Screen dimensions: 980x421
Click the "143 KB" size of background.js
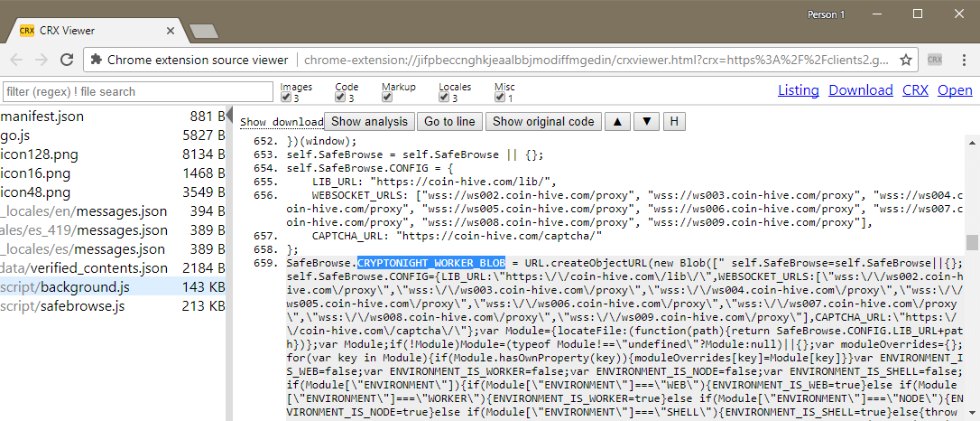[203, 288]
